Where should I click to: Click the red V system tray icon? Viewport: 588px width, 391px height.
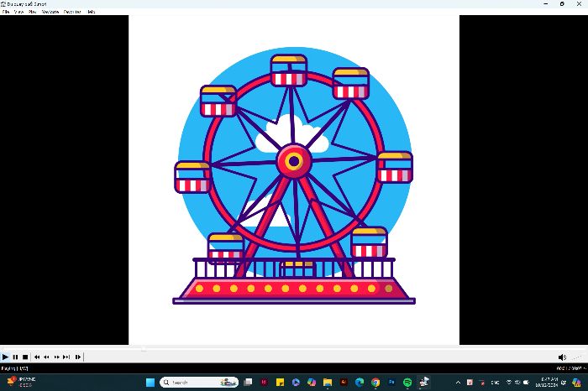(470, 383)
